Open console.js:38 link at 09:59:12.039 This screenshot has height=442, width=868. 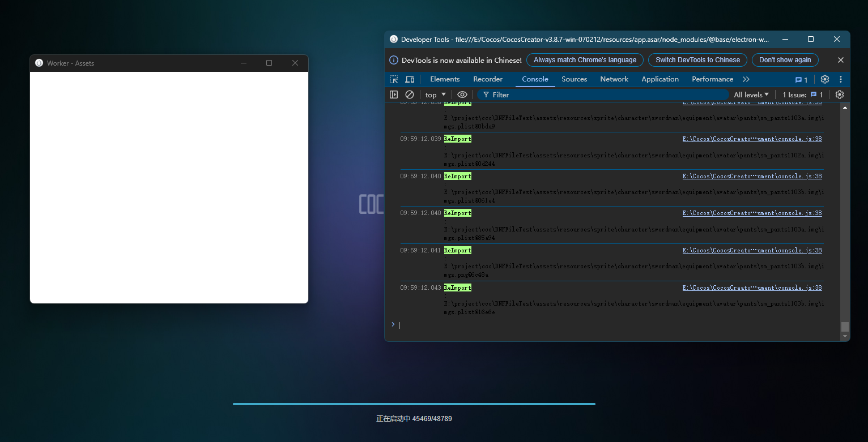[752, 139]
